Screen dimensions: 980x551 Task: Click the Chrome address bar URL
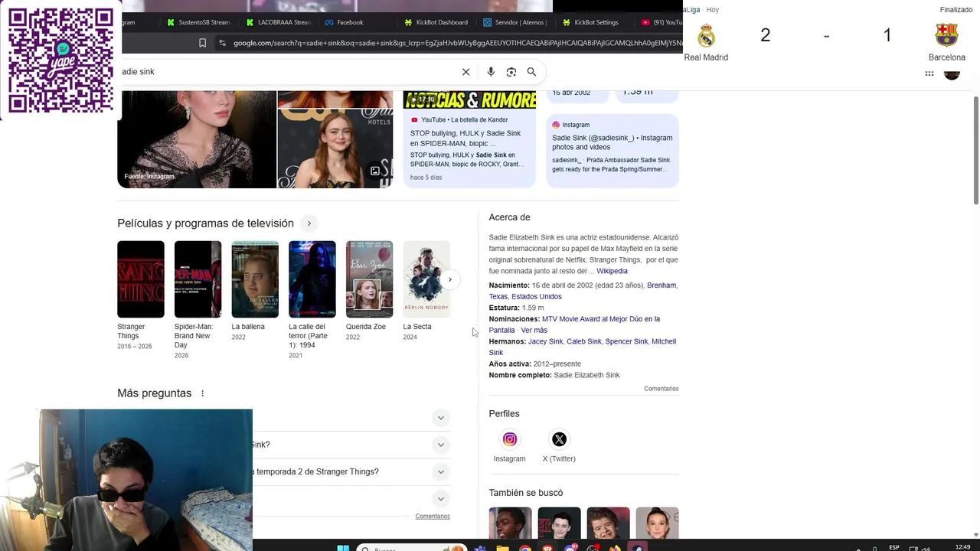457,44
